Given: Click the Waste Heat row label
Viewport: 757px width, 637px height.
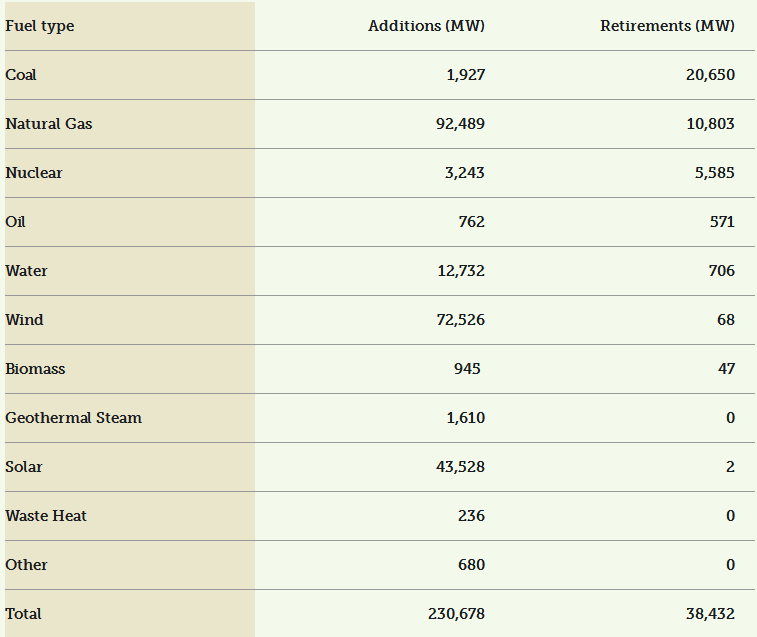Looking at the screenshot, I should click(46, 516).
